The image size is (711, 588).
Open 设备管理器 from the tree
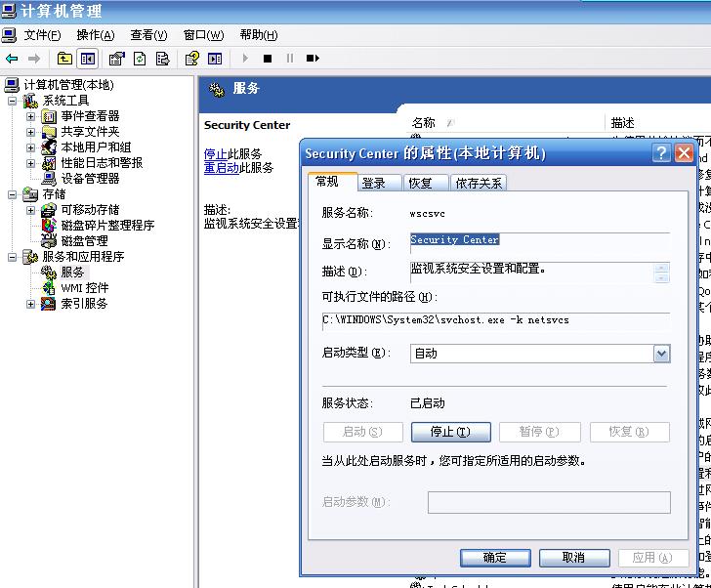pos(90,179)
